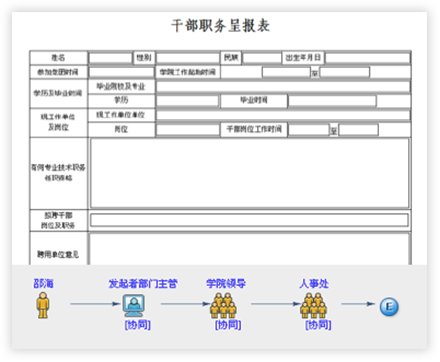Click the 干部职务呈报表 form title
The image size is (440, 362).
(x=220, y=26)
